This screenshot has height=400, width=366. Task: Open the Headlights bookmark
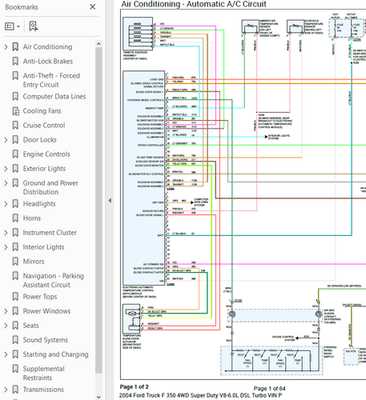click(39, 204)
